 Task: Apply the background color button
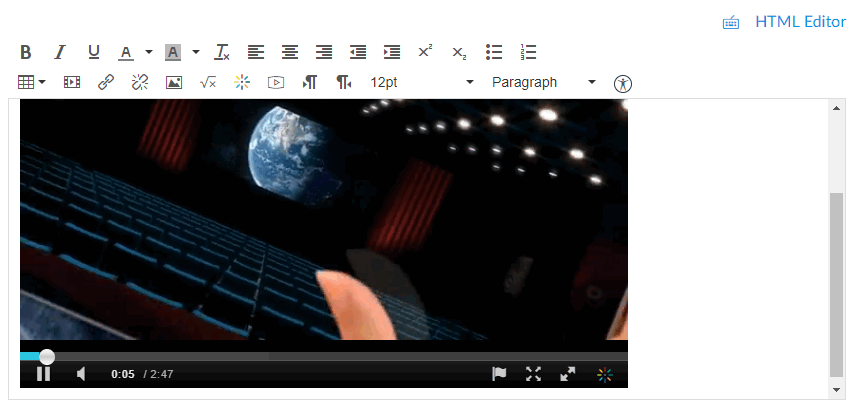(173, 53)
